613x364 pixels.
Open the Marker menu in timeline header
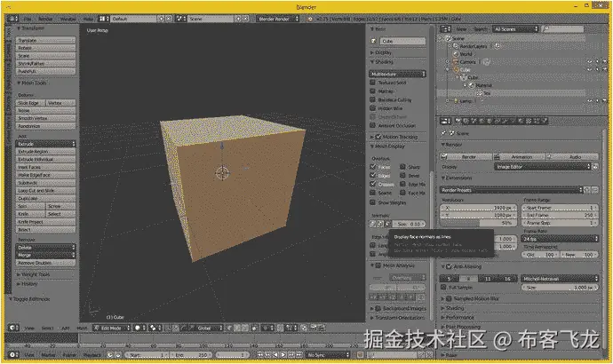pos(48,354)
